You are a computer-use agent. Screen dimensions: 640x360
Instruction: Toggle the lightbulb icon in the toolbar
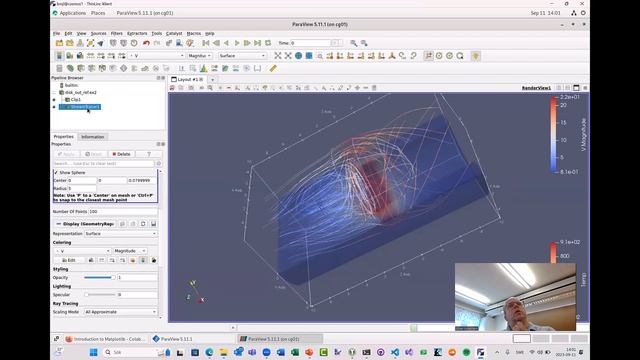pos(476,56)
